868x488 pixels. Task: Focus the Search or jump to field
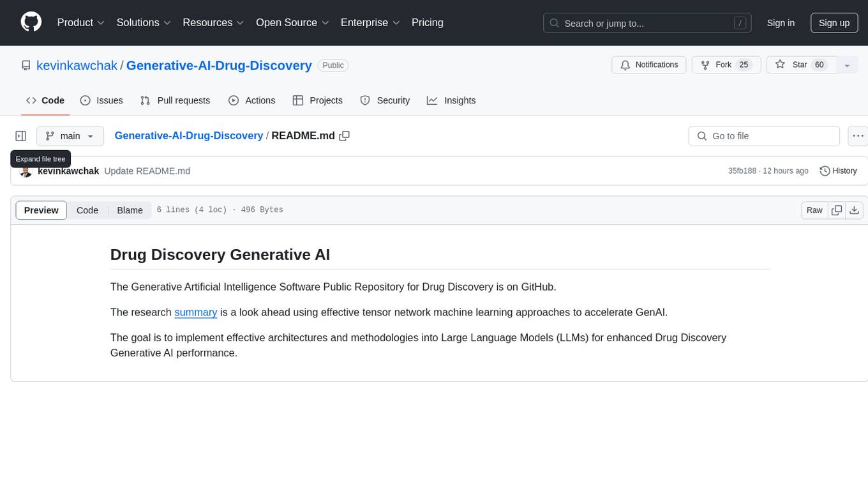647,23
